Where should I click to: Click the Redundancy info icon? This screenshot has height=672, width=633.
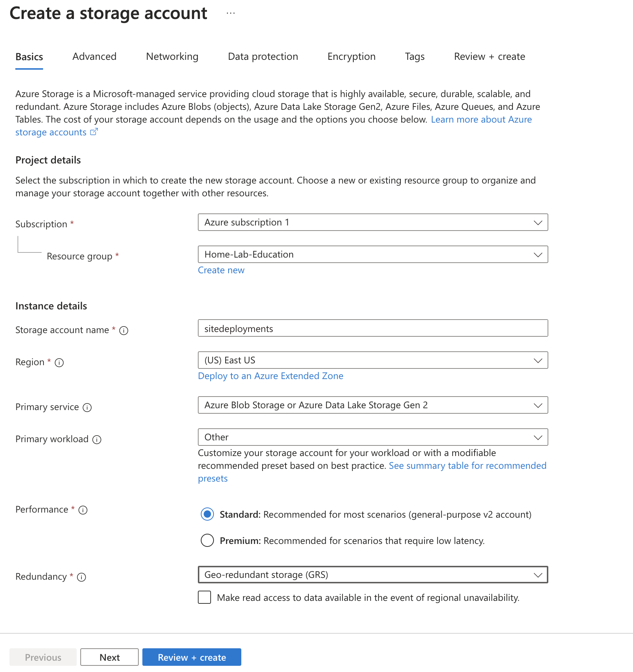82,577
